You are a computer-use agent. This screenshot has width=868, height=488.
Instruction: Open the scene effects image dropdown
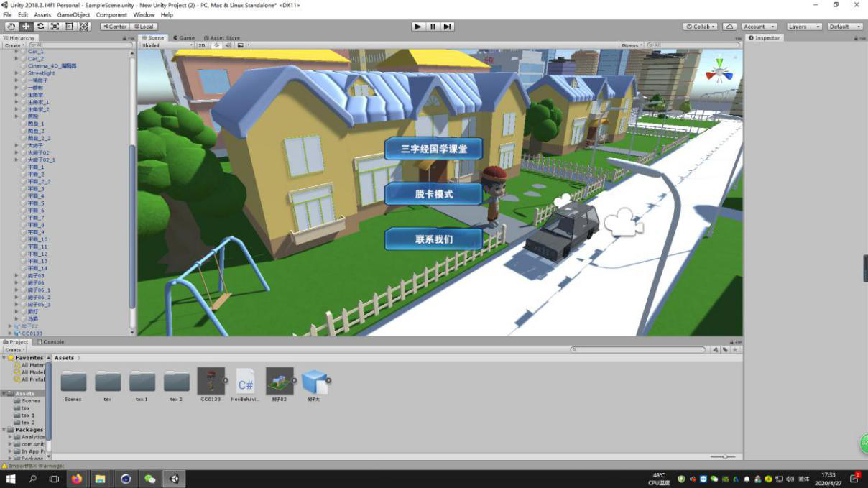tap(242, 45)
